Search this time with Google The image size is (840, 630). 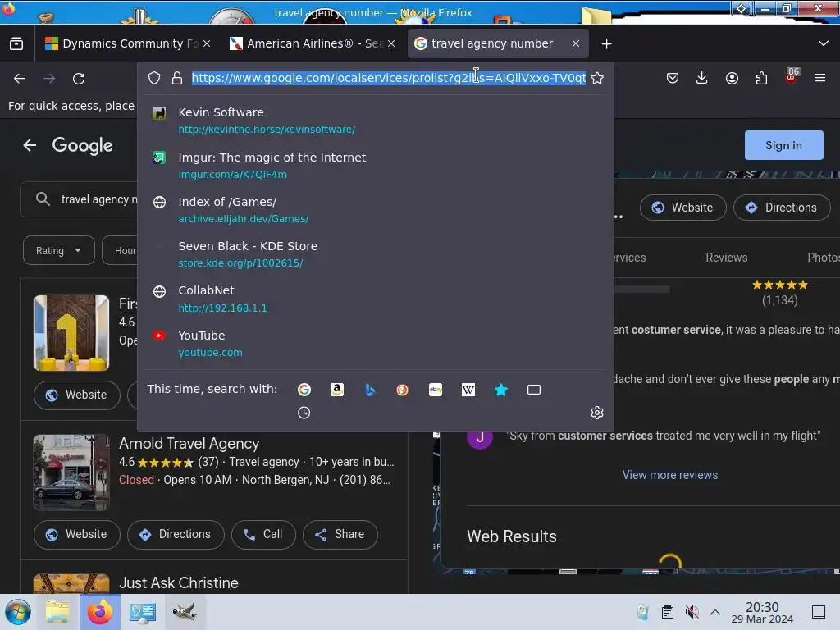click(304, 390)
